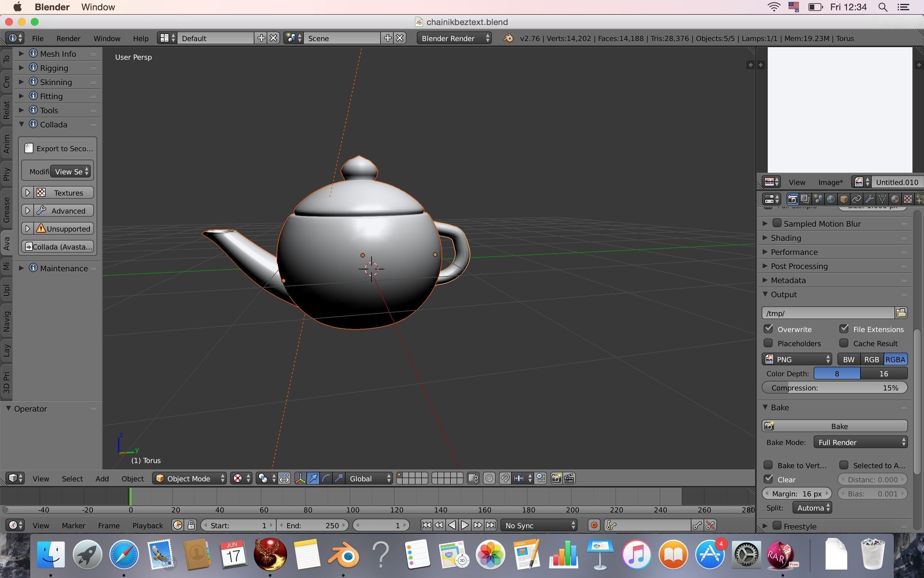Open the Blender Render engine dropdown

[454, 38]
